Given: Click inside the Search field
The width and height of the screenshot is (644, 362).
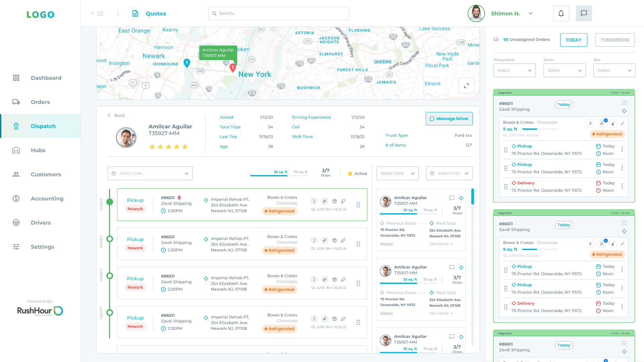Looking at the screenshot, I should (x=278, y=13).
